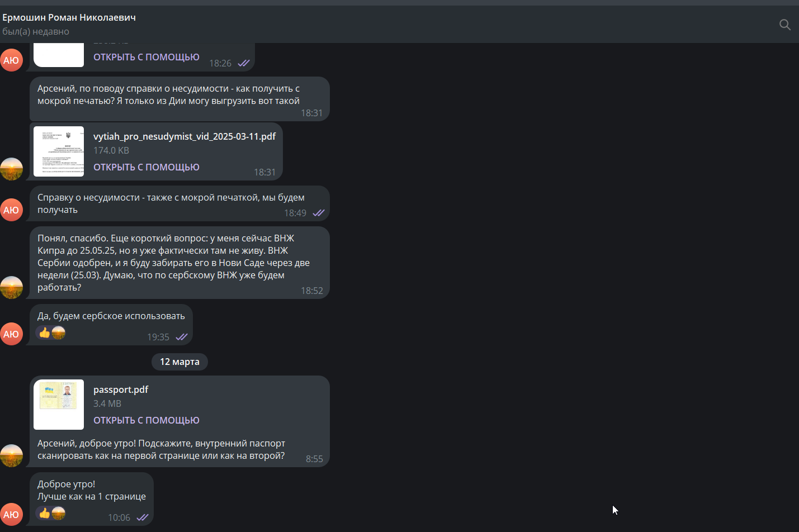This screenshot has height=532, width=799.
Task: Click the read checkmarks on the 18:49 message
Action: [x=319, y=213]
